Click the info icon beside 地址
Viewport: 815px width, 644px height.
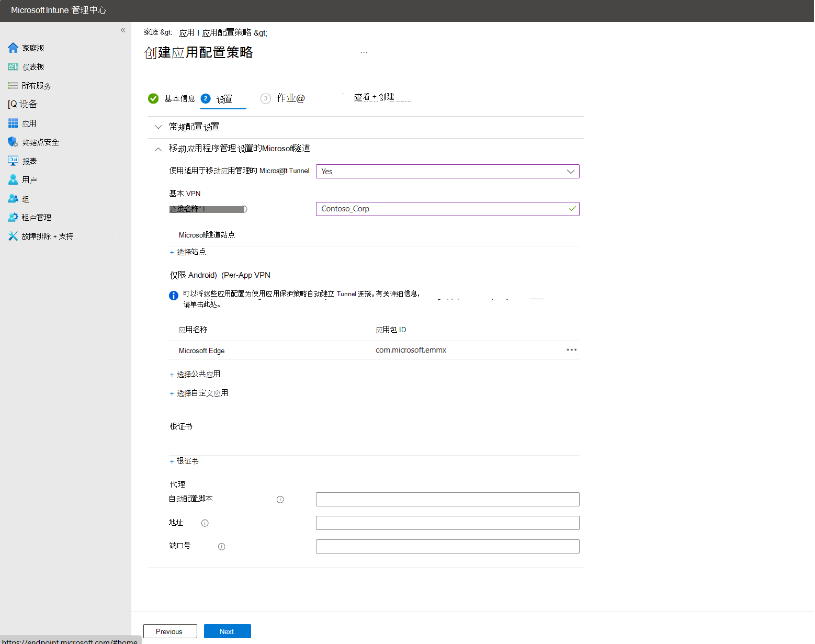(205, 523)
